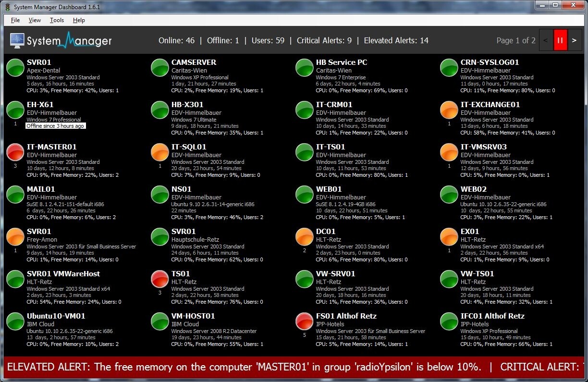The image size is (588, 382).
Task: Click the scrolling elevated alert ticker
Action: (244, 367)
